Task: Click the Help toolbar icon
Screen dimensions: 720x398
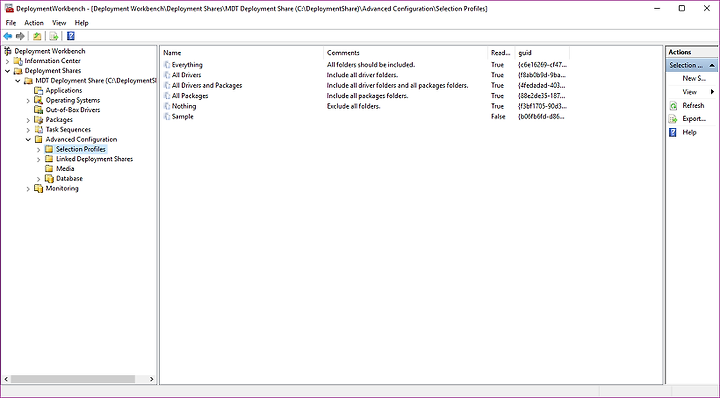Action: coord(71,36)
